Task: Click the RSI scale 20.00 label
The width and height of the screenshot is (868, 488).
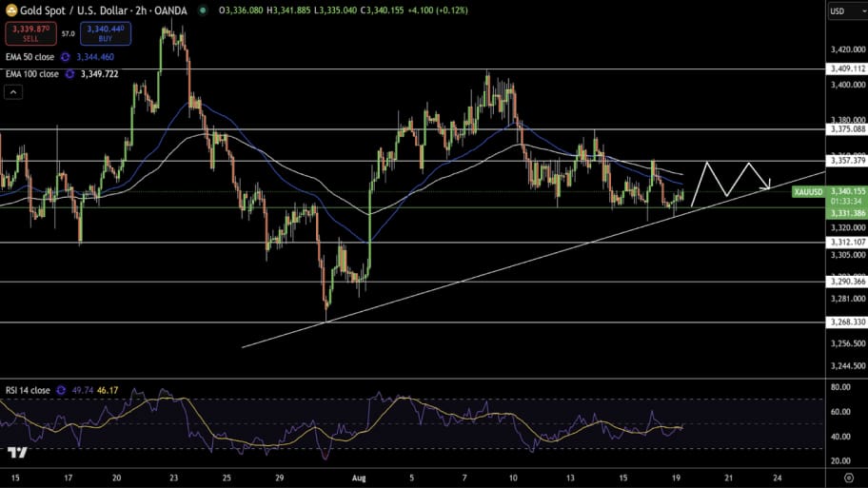Action: click(x=840, y=460)
